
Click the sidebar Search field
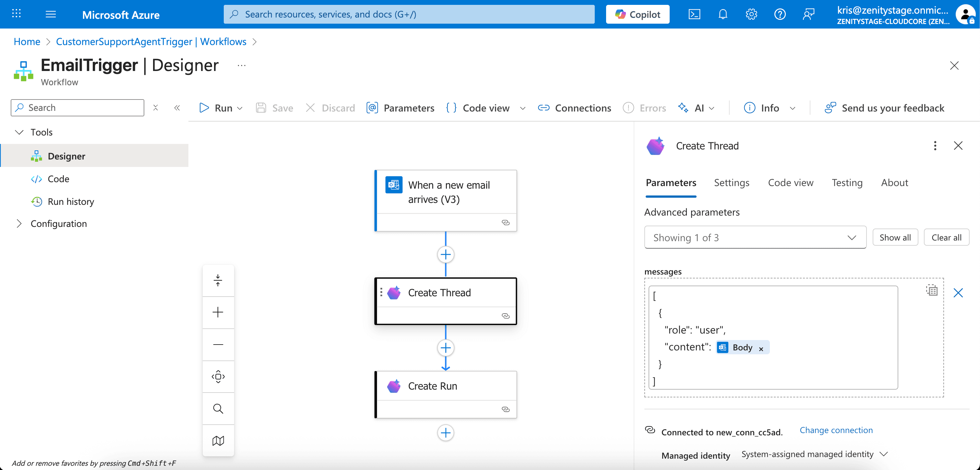point(78,108)
